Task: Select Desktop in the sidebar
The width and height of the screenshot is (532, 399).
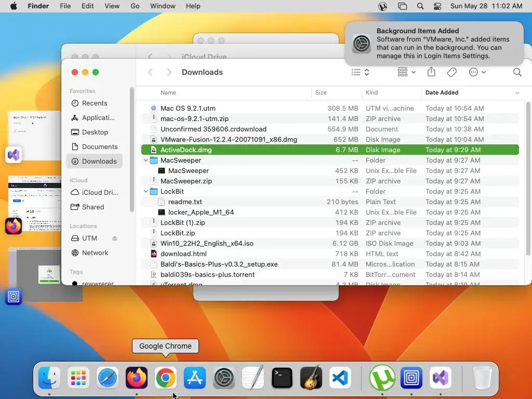Action: (95, 132)
